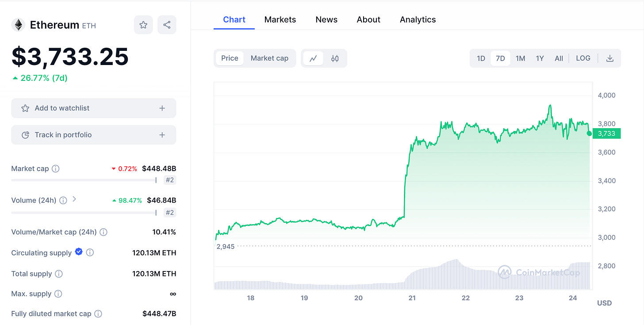This screenshot has height=325, width=644.
Task: Click the pie chart icon in Track in portfolio
Action: [x=26, y=135]
